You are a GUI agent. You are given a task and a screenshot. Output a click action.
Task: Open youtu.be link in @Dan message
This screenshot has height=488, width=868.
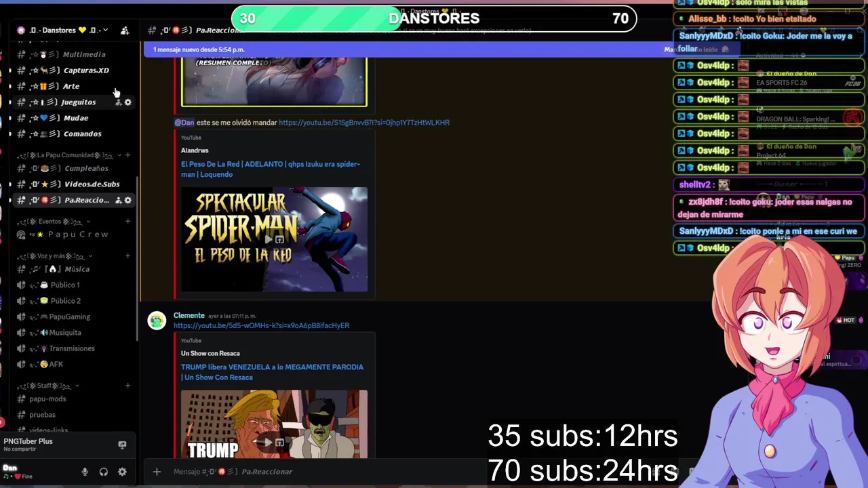(364, 123)
